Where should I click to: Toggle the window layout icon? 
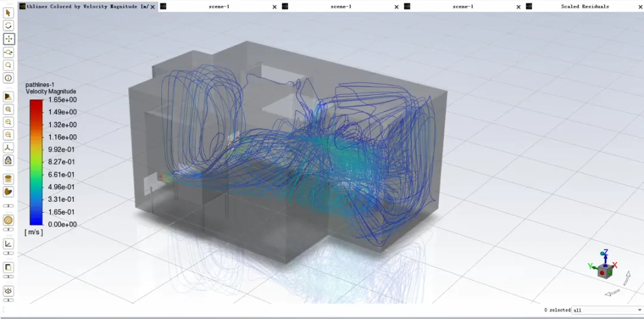click(x=9, y=267)
